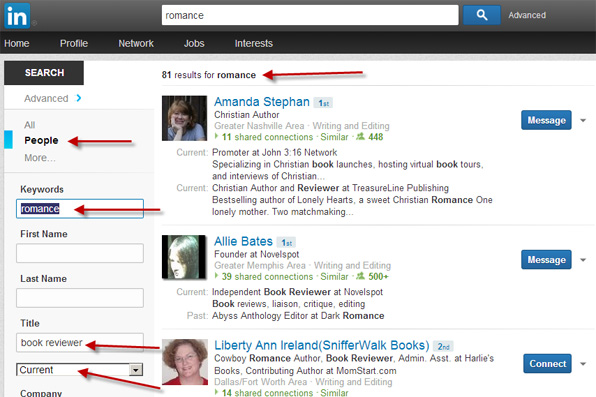Image resolution: width=596 pixels, height=397 pixels.
Task: Click Amanda Stephan's profile photo
Action: pos(184,118)
